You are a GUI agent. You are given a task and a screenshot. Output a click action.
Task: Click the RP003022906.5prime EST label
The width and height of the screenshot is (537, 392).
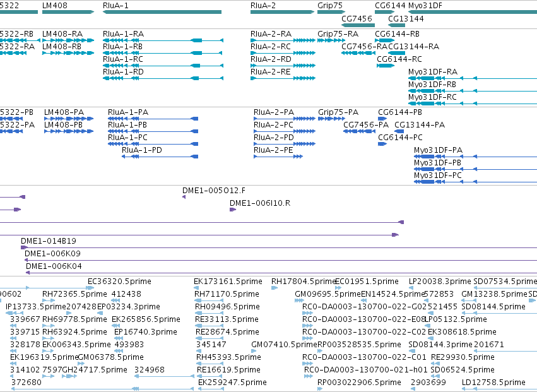click(359, 383)
